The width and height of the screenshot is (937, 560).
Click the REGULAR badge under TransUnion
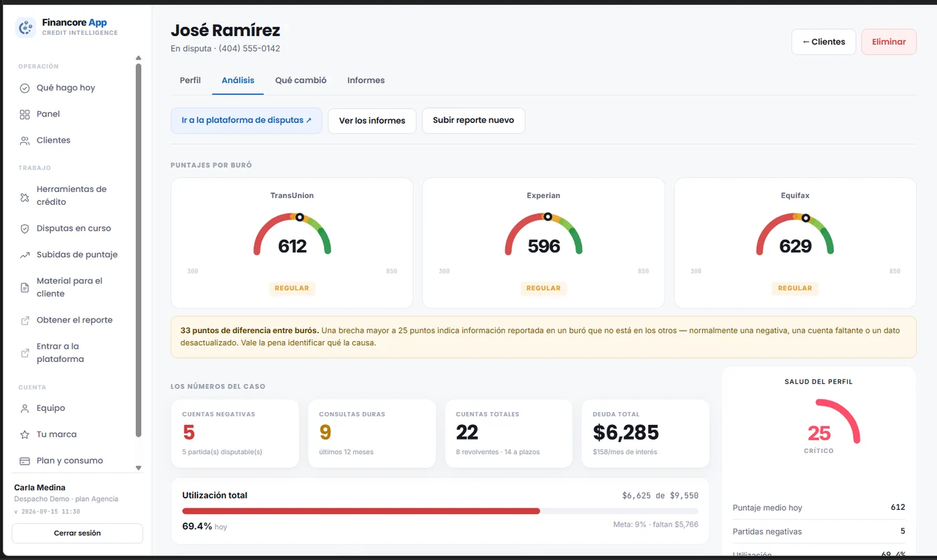[x=292, y=288]
